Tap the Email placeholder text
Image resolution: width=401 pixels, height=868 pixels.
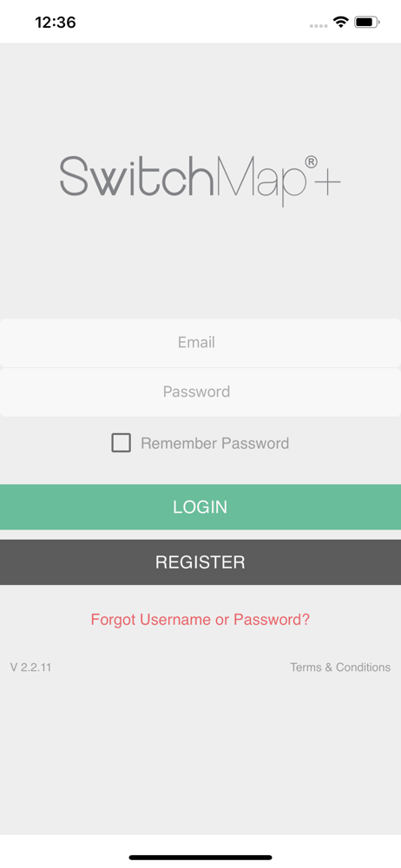click(196, 342)
